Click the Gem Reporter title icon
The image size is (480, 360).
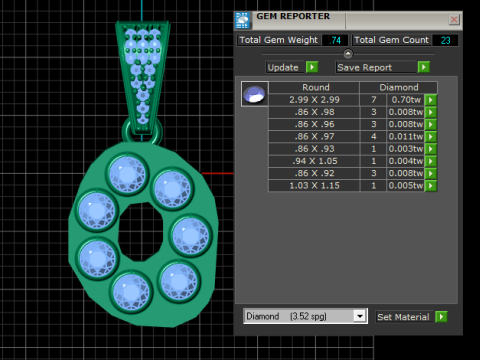(242, 20)
